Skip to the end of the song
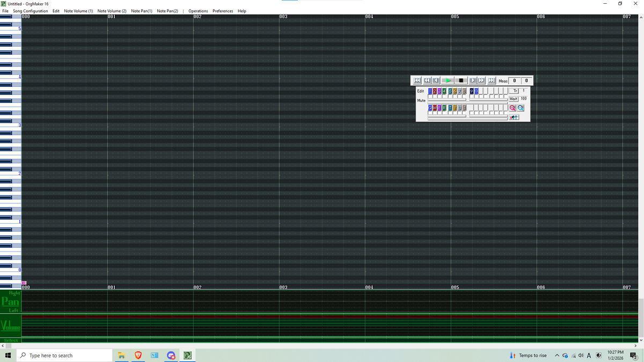This screenshot has height=362, width=644. coord(491,80)
